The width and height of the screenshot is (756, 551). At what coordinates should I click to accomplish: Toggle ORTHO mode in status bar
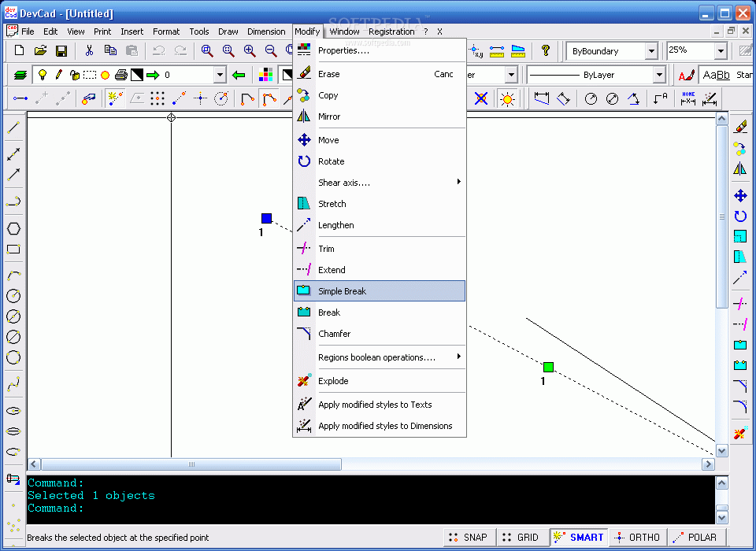638,537
